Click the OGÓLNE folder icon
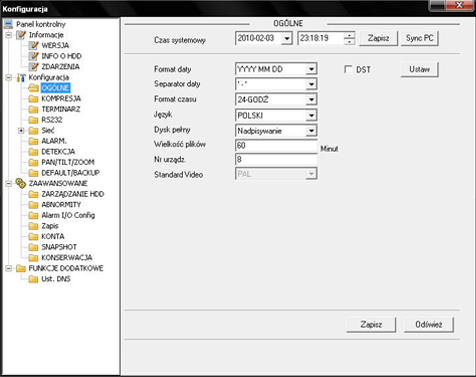 click(x=33, y=88)
